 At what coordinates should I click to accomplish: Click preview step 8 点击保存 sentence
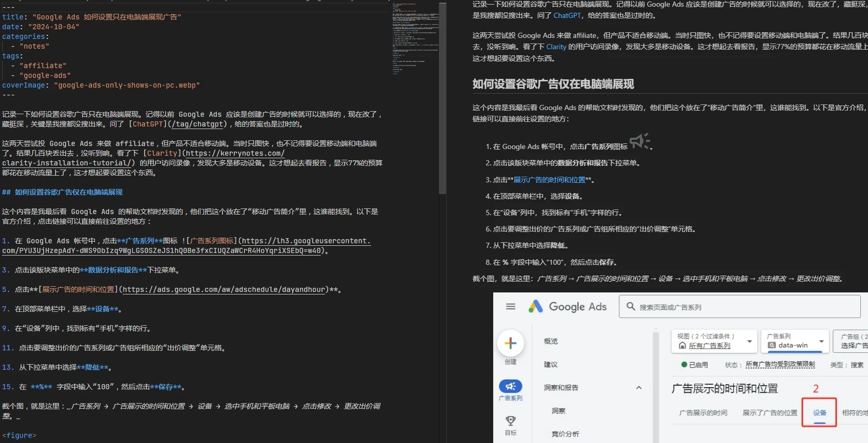click(x=552, y=262)
